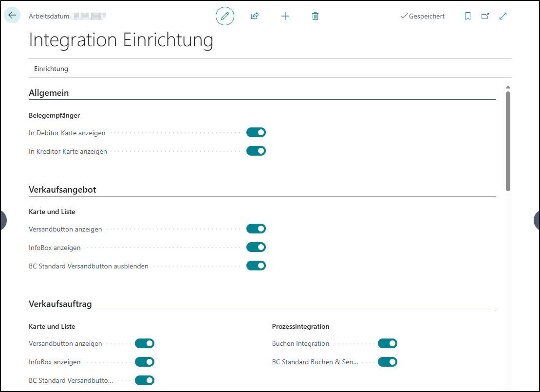The width and height of the screenshot is (540, 392).
Task: Toggle In Debitor Karte anzeigen switch
Action: point(256,132)
